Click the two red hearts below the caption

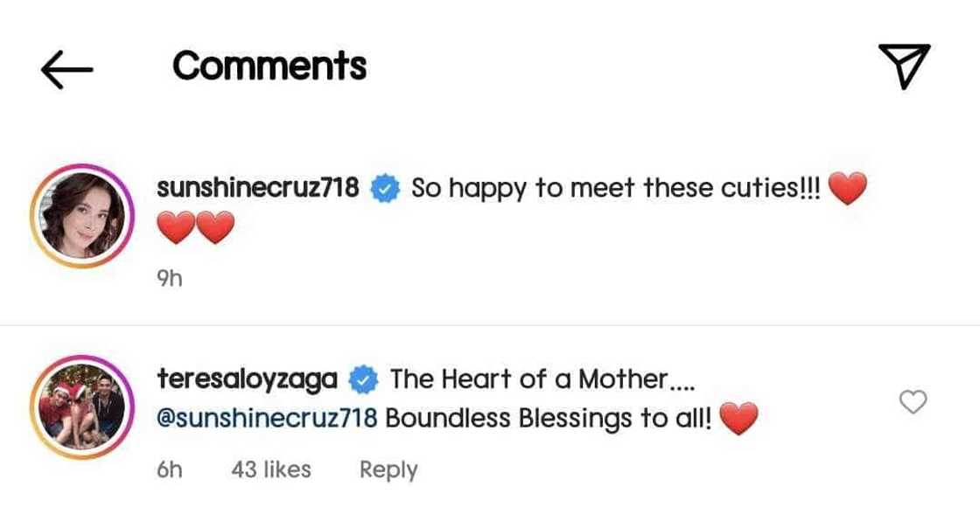point(196,229)
